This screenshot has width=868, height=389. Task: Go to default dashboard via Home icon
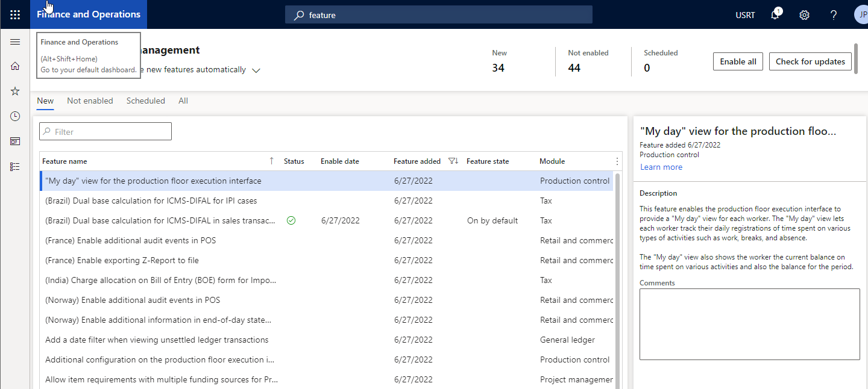point(14,66)
